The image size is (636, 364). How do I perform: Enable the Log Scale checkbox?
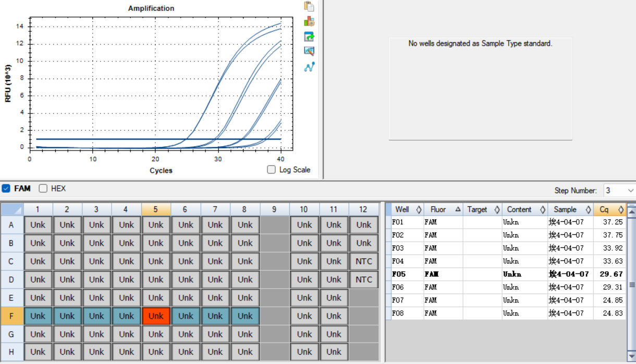271,170
